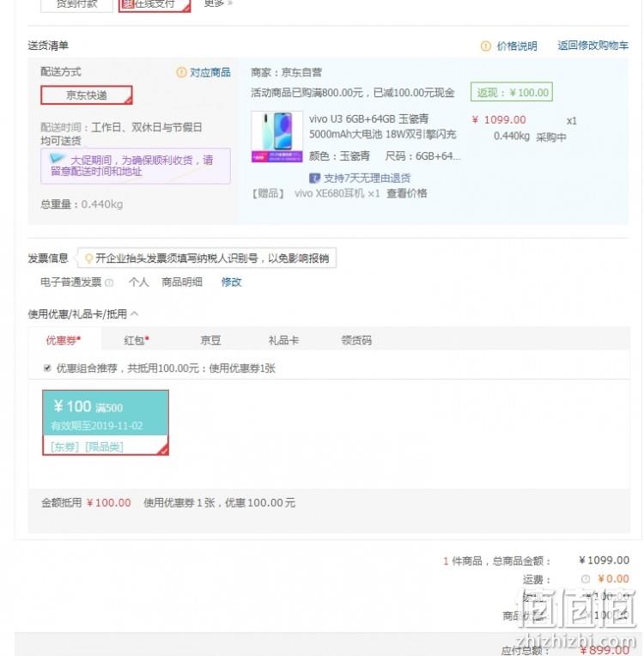Click the 应付总额 ¥899.00 value
The image size is (644, 656).
pos(605,650)
